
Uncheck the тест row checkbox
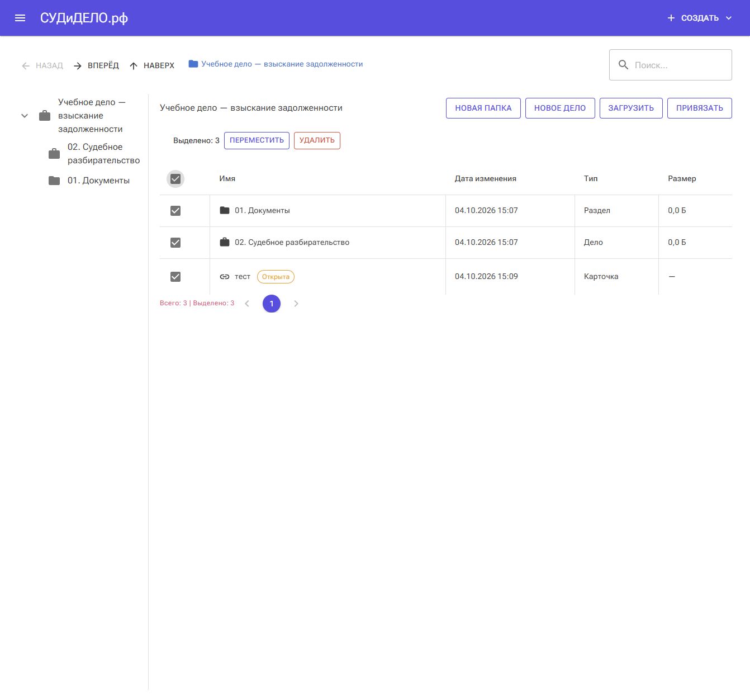tap(175, 277)
